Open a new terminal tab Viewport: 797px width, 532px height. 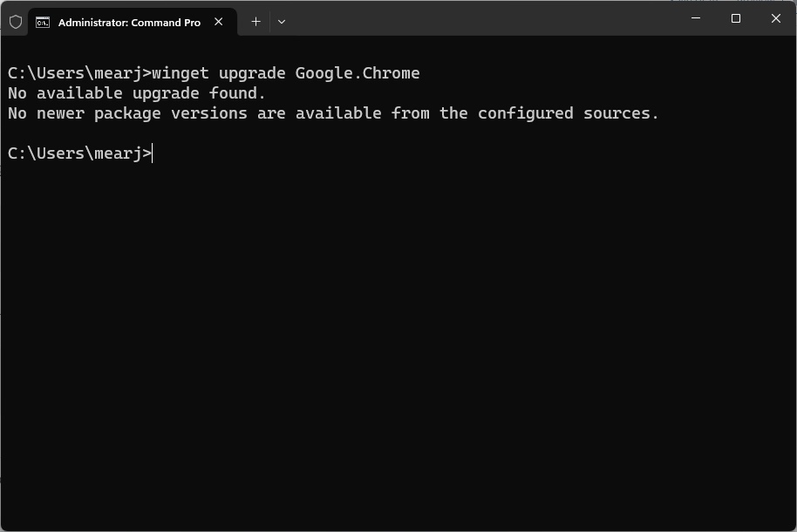tap(255, 21)
